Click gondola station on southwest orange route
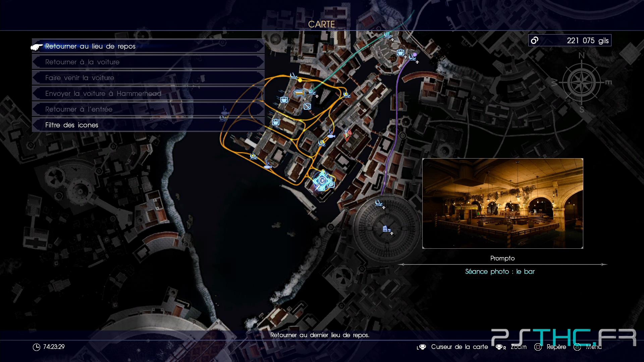The height and width of the screenshot is (362, 644). coord(254,156)
